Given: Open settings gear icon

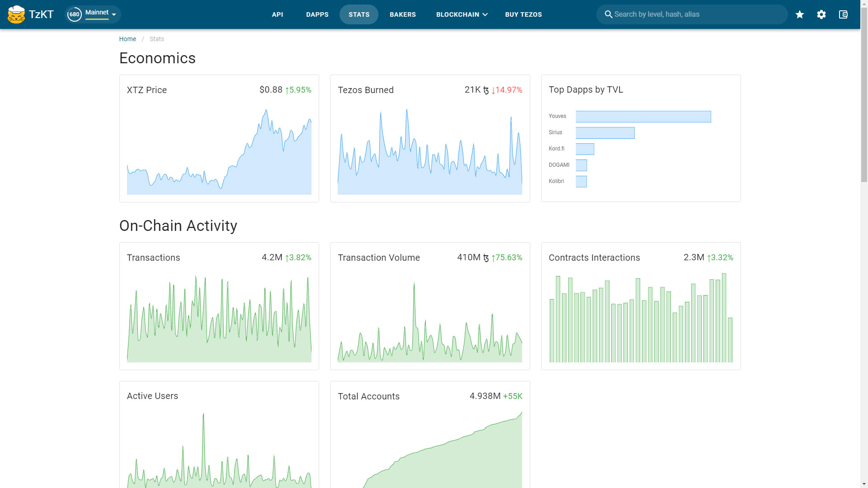Looking at the screenshot, I should coord(821,14).
